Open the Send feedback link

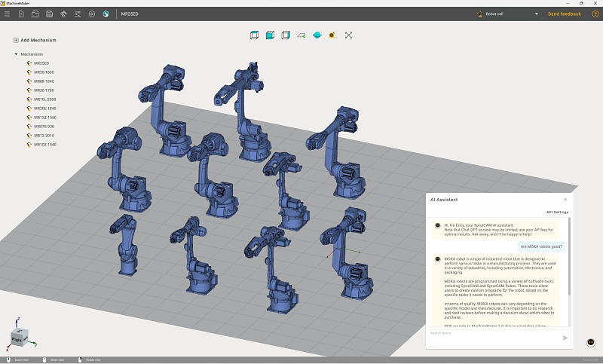[x=564, y=14]
